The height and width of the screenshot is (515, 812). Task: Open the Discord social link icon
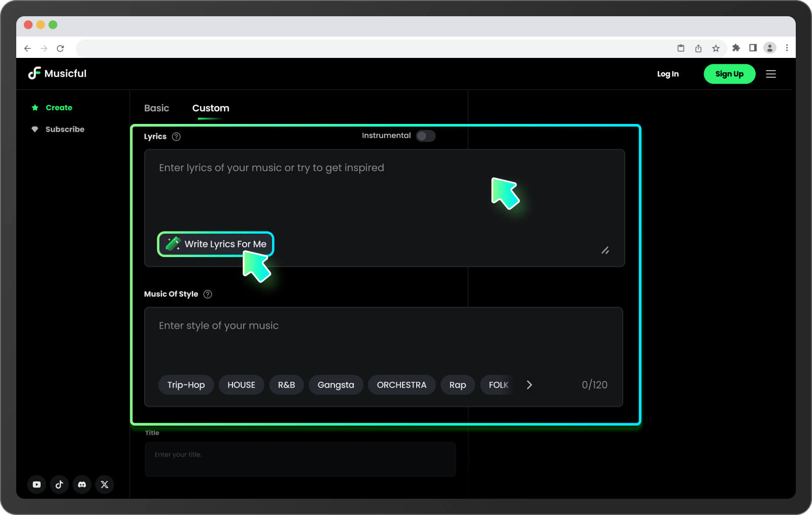tap(82, 485)
